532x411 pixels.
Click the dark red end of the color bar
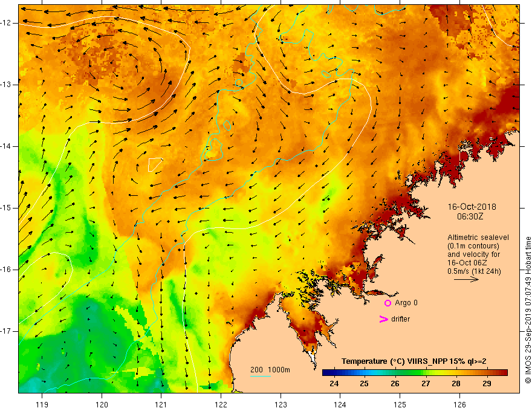504,373
